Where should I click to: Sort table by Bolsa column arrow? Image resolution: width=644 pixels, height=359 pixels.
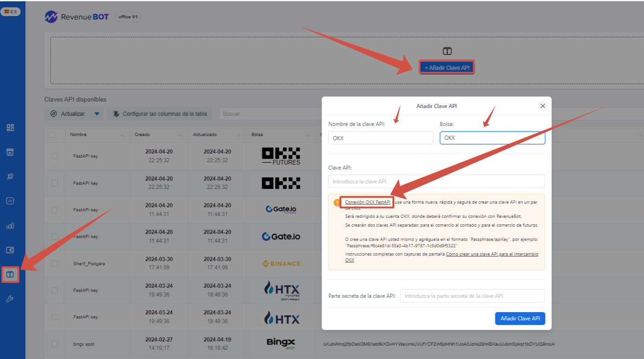pos(308,135)
